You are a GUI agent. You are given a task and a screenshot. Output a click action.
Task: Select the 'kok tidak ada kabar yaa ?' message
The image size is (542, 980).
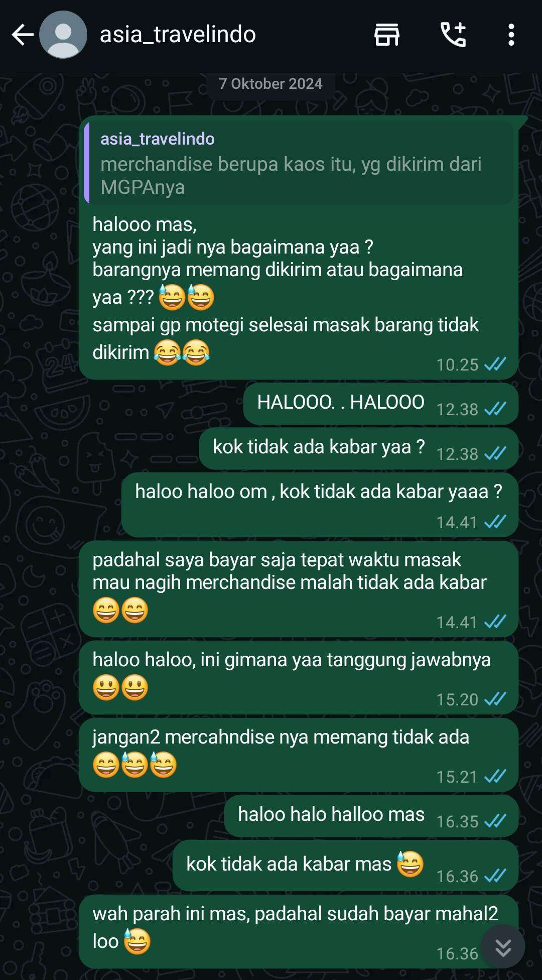tap(358, 448)
